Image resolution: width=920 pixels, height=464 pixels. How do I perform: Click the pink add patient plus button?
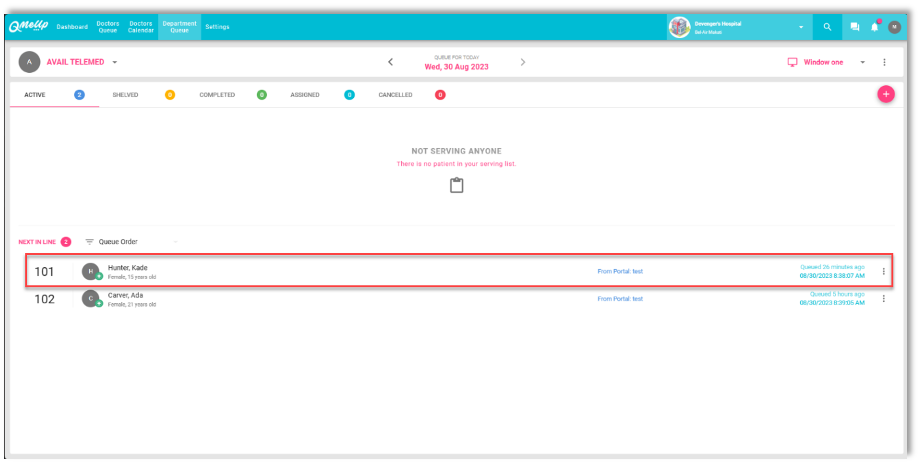[885, 94]
